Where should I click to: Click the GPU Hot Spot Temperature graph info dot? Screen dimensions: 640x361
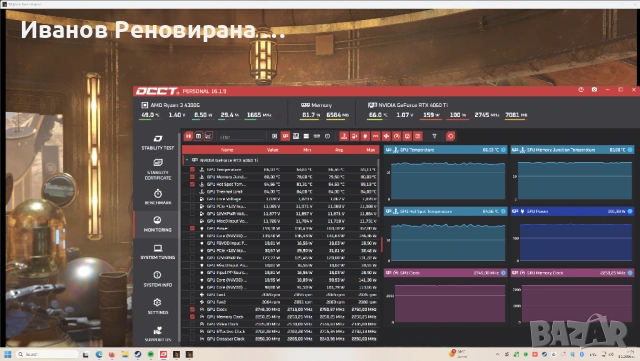click(503, 211)
